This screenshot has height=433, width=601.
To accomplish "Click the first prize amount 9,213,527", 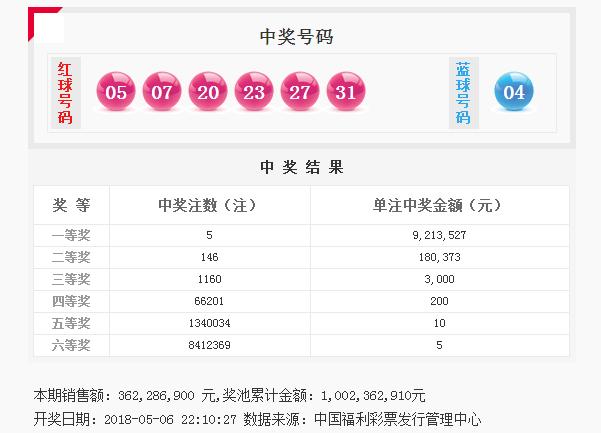I will tap(439, 236).
